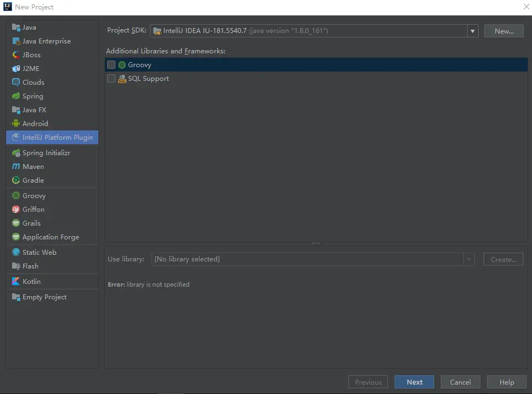Choose the Spring Initializr icon
Screen dimensions: 532x394
tap(16, 153)
